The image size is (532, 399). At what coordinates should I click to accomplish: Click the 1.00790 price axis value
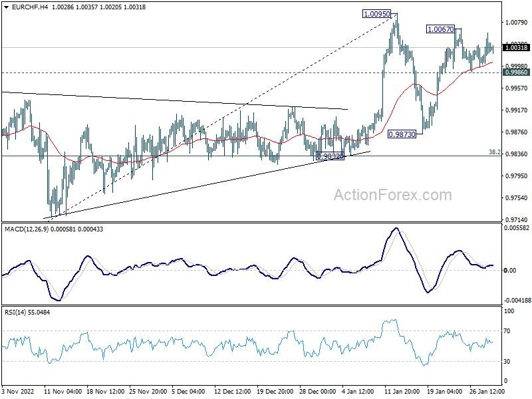point(517,23)
